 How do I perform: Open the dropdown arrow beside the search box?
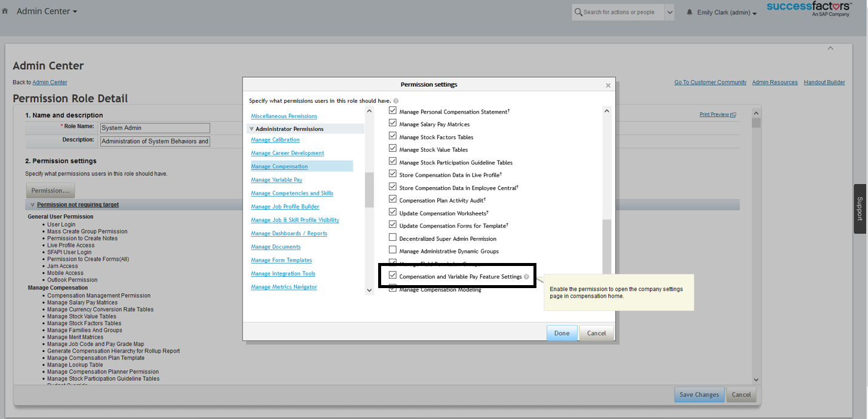pos(669,12)
